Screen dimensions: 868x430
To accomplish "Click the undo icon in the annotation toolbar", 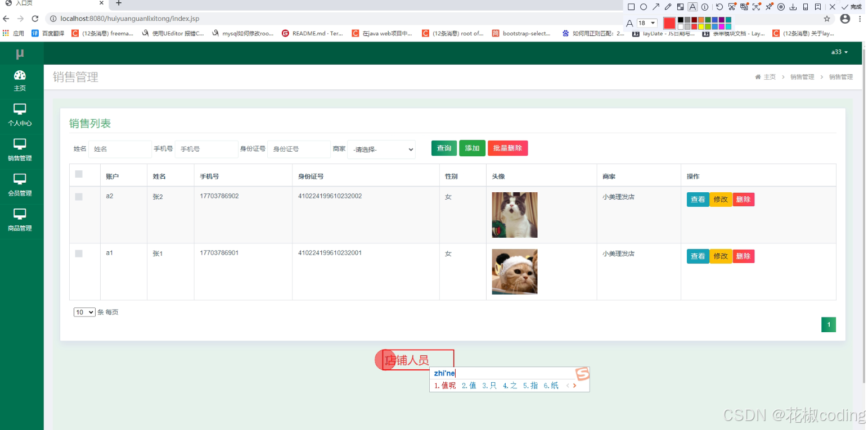I will tap(719, 6).
